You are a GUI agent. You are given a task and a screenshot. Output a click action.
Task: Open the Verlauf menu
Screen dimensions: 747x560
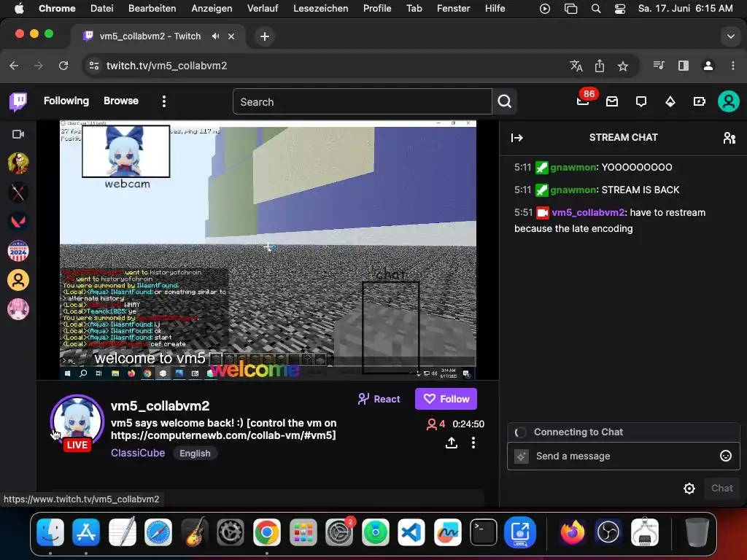[x=263, y=8]
